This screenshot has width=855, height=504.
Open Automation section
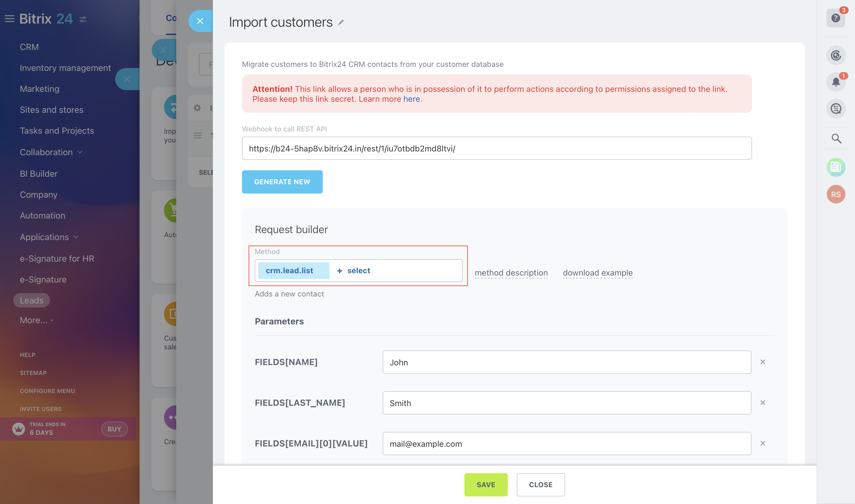(x=42, y=216)
